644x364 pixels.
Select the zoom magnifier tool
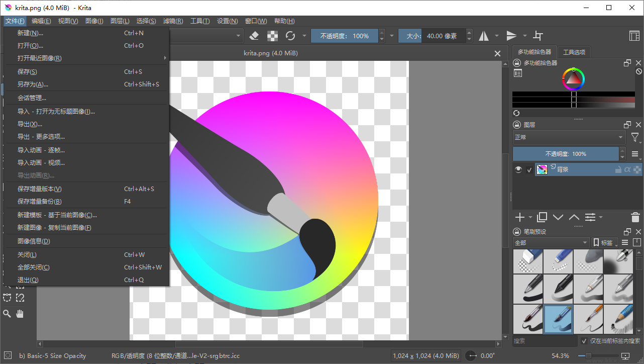7,314
